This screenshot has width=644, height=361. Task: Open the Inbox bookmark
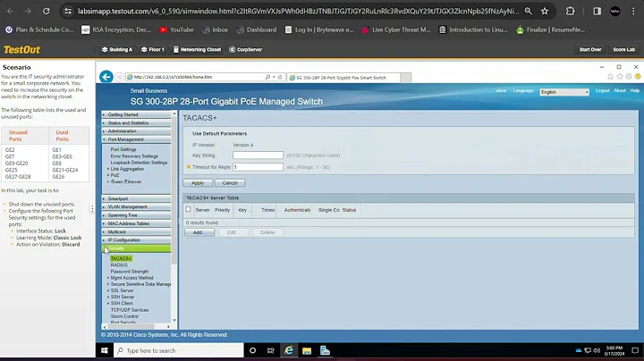click(215, 29)
